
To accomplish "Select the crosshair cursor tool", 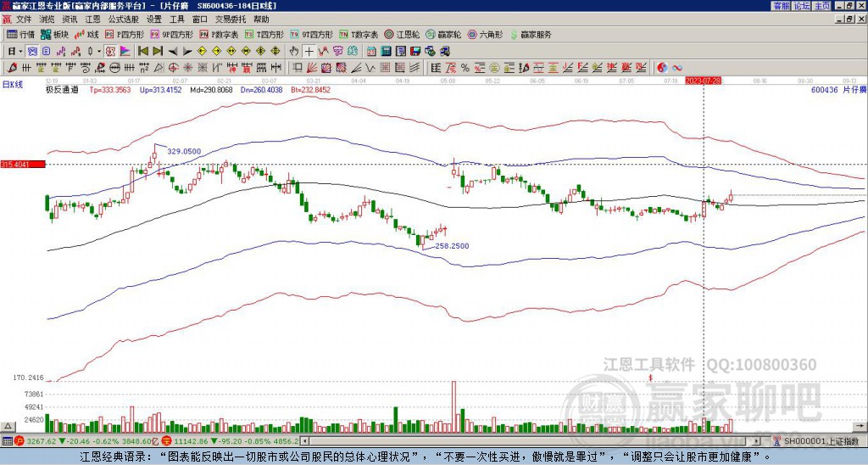I will pyautogui.click(x=309, y=52).
